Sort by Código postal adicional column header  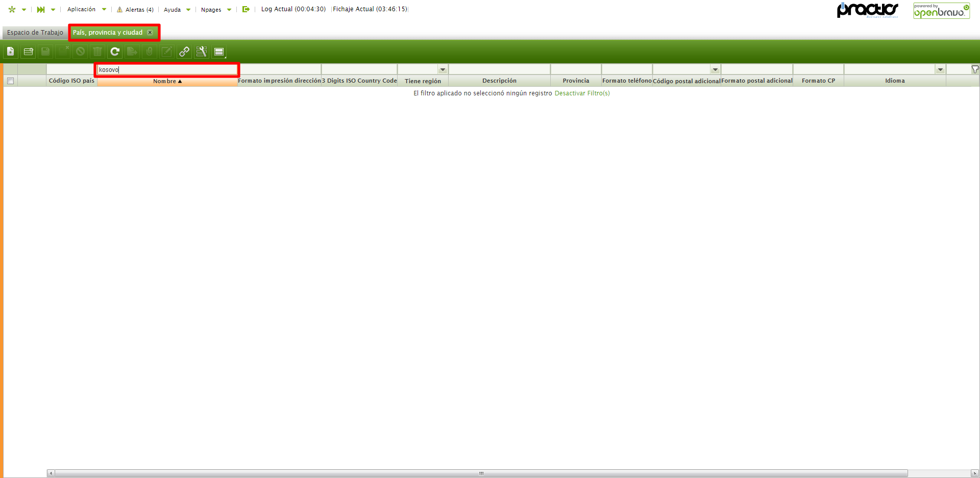[x=687, y=81]
